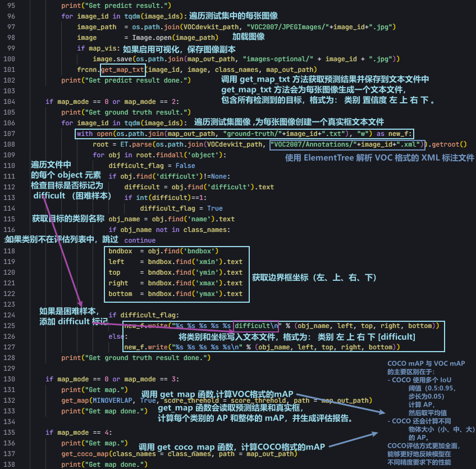Click root.findall('object') on line 109
This screenshot has height=469, width=476.
(x=179, y=155)
